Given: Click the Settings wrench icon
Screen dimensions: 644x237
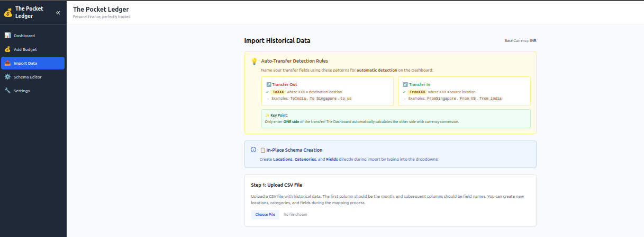Looking at the screenshot, I should [7, 91].
